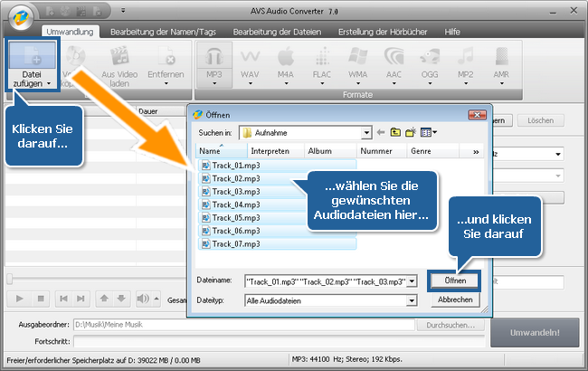This screenshot has width=588, height=371.
Task: Choose the AAC output format
Action: point(394,65)
